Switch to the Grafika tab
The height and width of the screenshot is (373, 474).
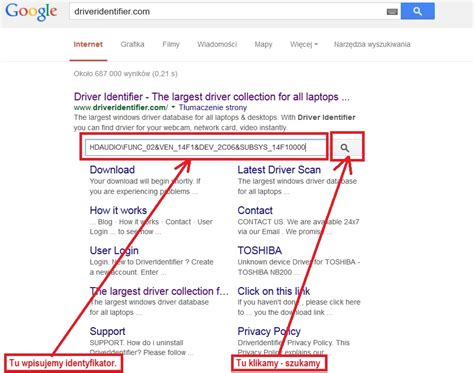tap(132, 44)
